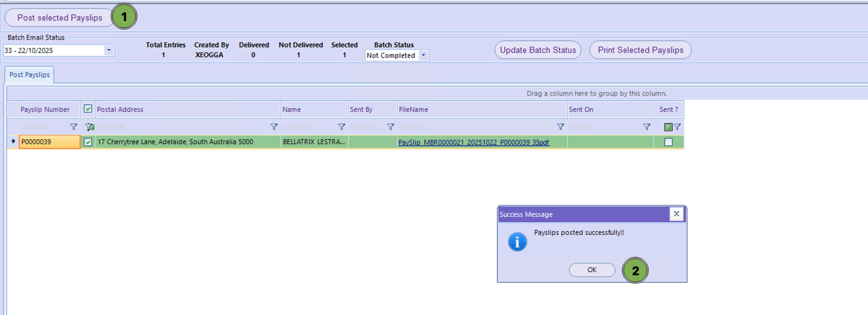Click the Sent On column filter icon
The height and width of the screenshot is (315, 868).
click(647, 127)
